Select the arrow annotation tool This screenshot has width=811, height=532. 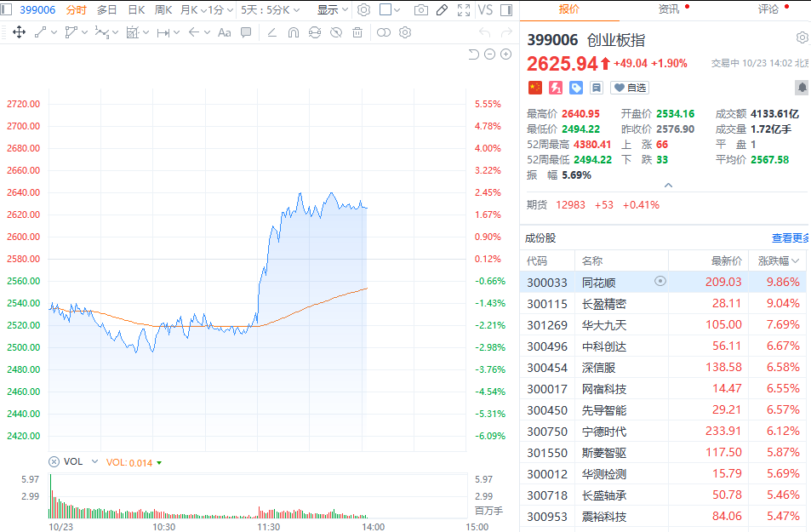click(x=194, y=32)
